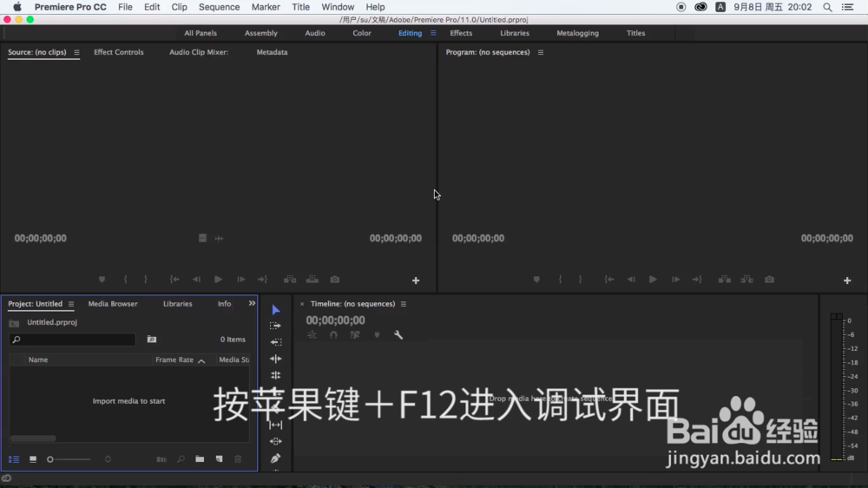868x488 pixels.
Task: Open the Marker menu
Action: point(266,7)
